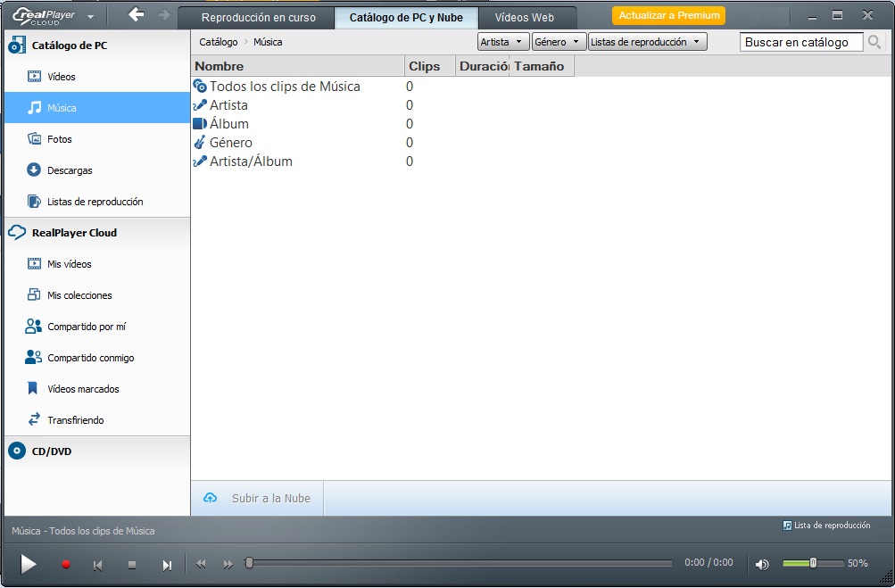895x588 pixels.
Task: Open Compartido conmigo
Action: click(97, 358)
